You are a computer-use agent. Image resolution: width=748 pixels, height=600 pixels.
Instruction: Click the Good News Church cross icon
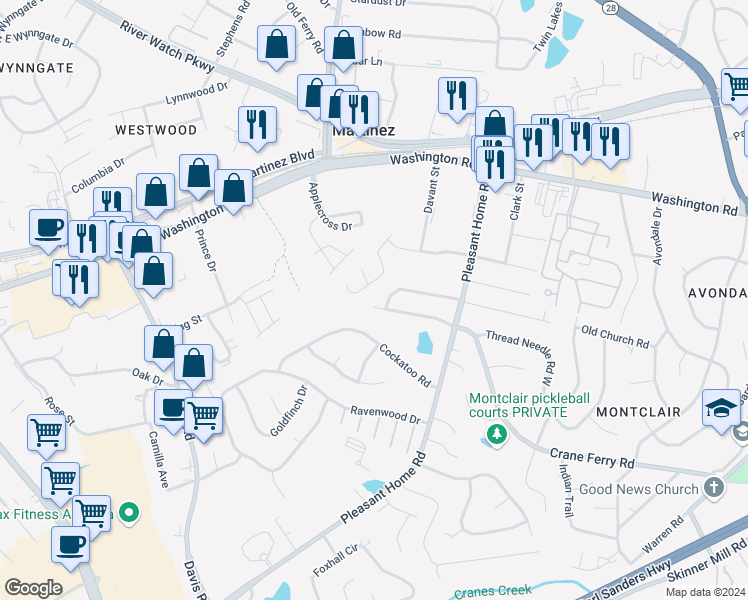pos(713,489)
